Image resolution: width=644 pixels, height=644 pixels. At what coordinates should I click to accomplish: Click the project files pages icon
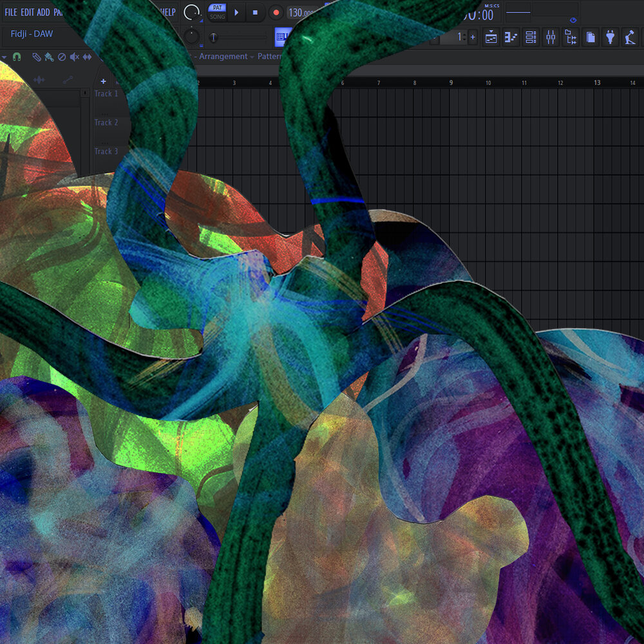tap(591, 37)
